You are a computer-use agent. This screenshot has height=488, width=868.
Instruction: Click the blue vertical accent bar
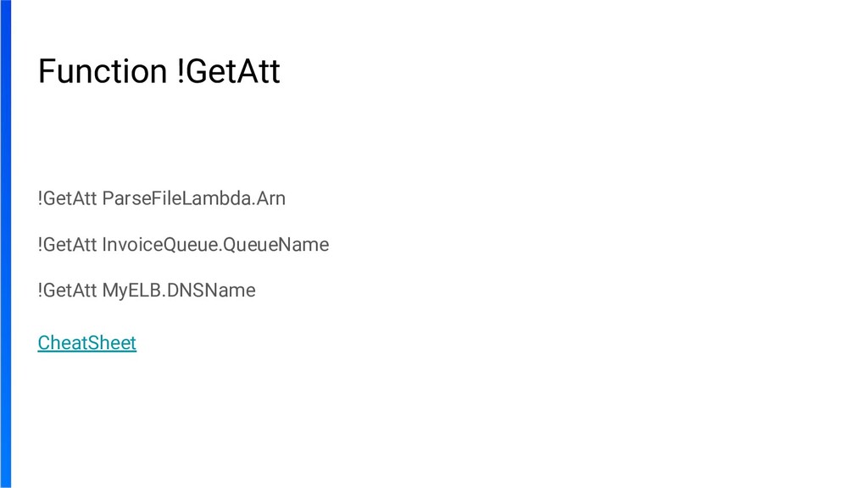[x=5, y=244]
